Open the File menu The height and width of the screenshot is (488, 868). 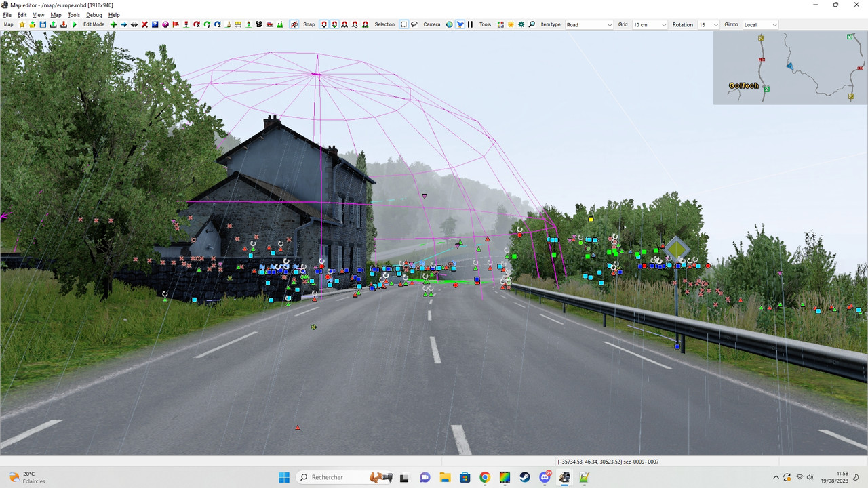coord(7,14)
